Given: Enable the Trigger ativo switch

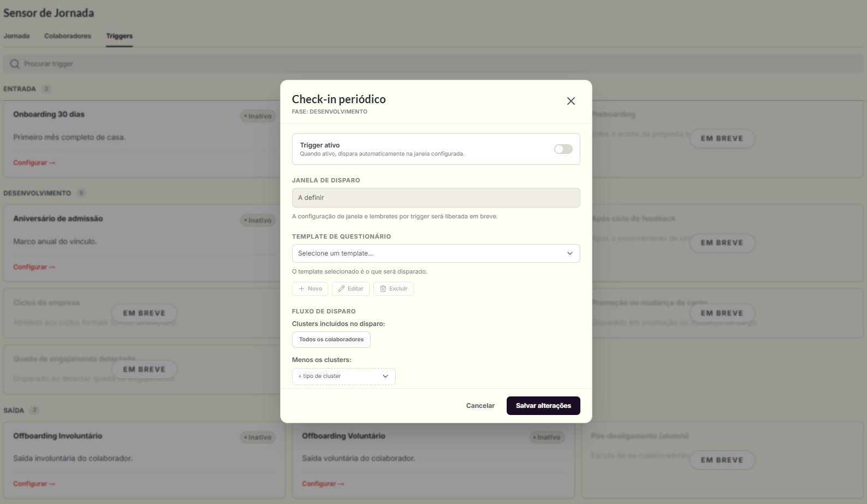Looking at the screenshot, I should pos(563,149).
